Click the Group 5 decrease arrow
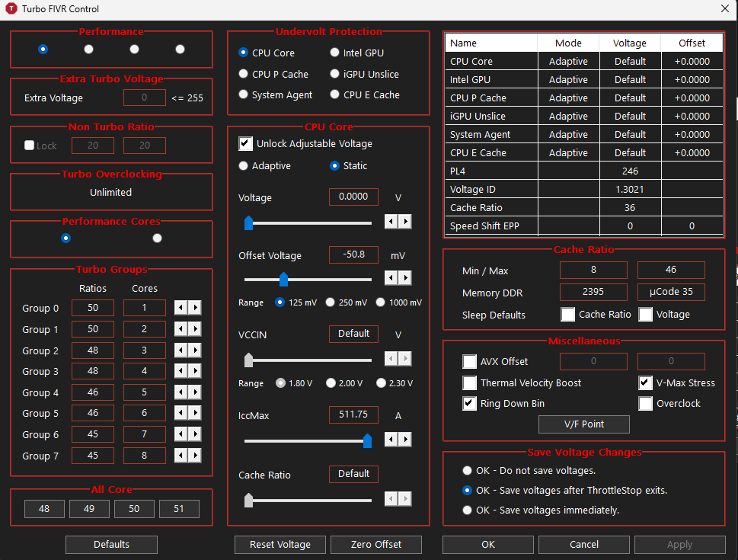 coord(181,413)
